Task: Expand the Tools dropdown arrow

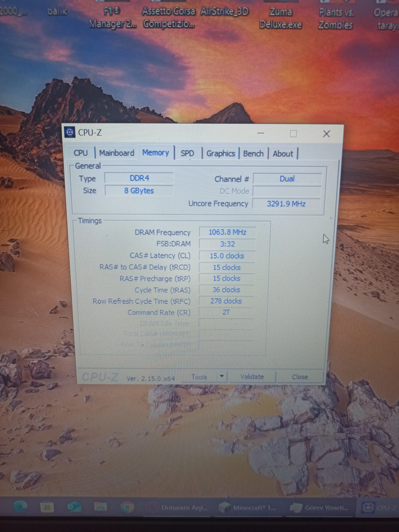Action: click(222, 376)
